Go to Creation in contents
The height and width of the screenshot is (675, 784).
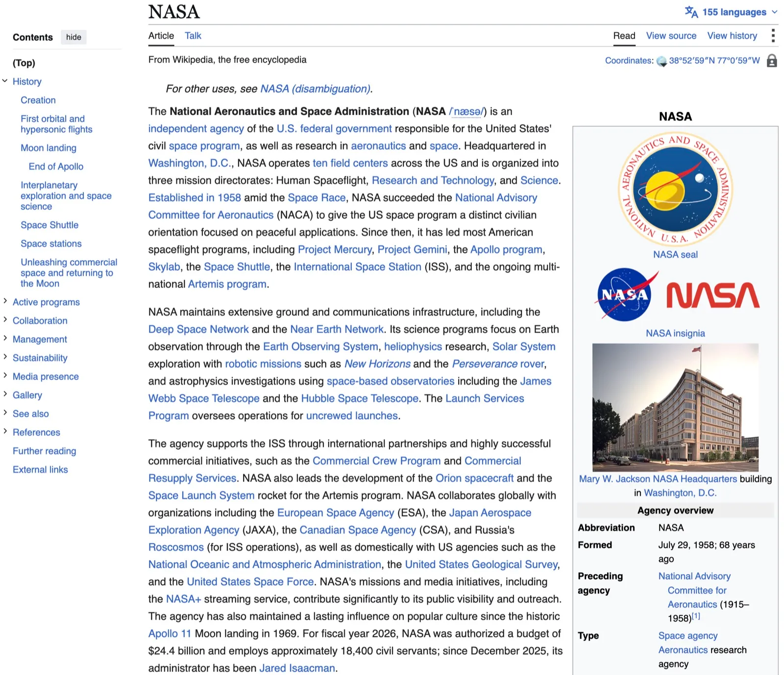38,100
